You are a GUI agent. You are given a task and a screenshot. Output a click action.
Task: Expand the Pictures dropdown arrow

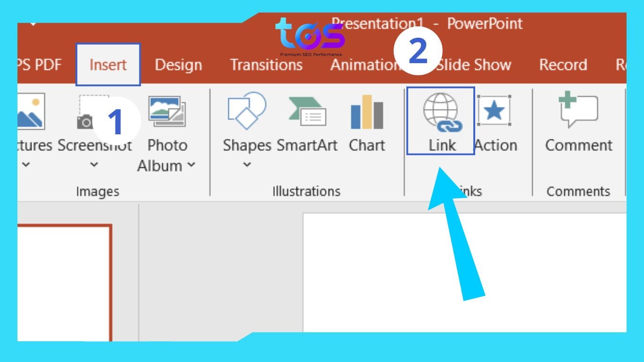click(x=26, y=165)
